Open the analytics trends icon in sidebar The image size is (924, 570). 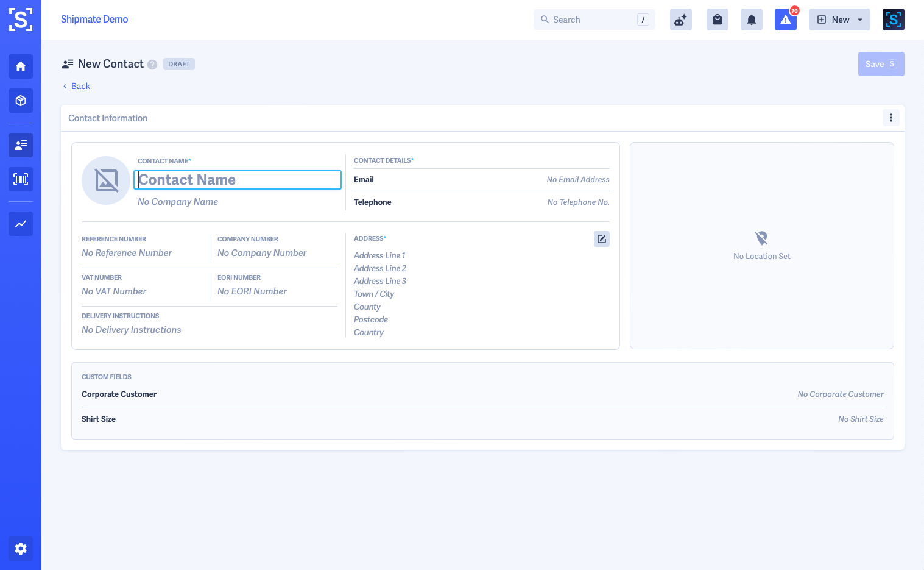20,224
